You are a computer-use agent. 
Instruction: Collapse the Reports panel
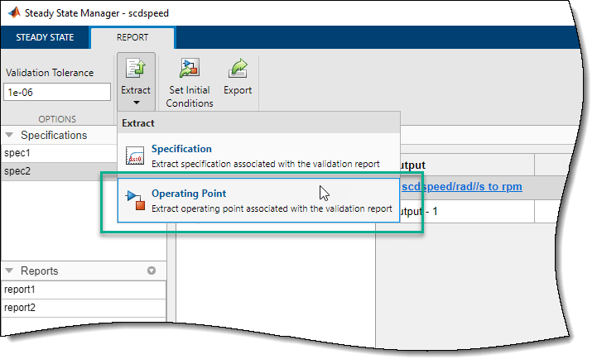click(9, 271)
